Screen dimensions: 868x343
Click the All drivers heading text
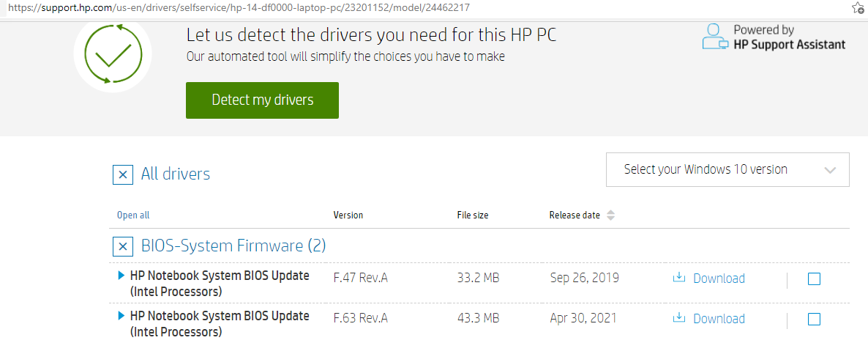coord(176,174)
